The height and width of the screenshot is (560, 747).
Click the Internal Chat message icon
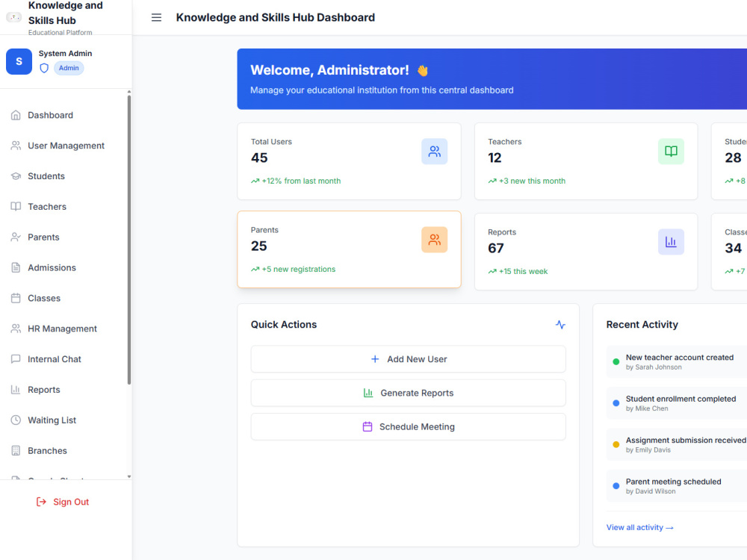coord(16,359)
